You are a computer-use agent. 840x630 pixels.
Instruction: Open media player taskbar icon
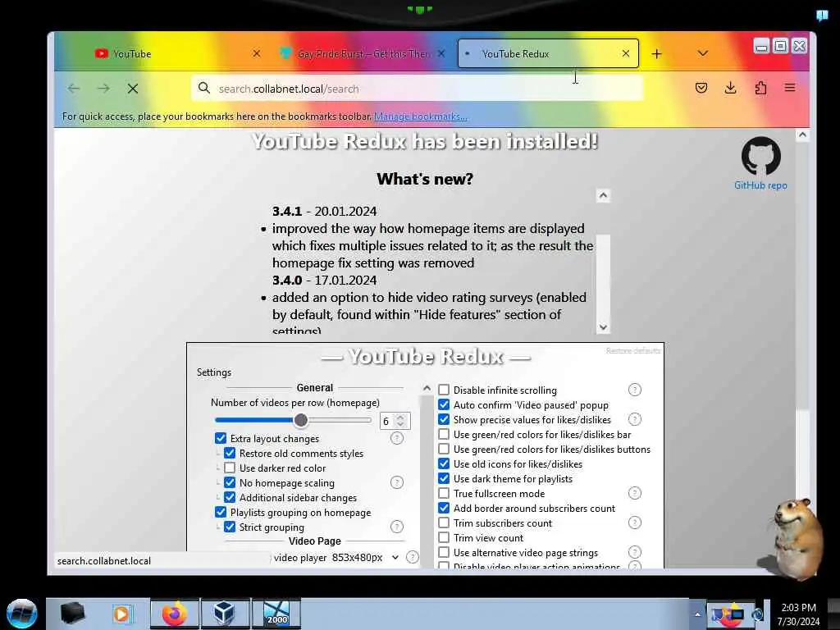tap(121, 614)
